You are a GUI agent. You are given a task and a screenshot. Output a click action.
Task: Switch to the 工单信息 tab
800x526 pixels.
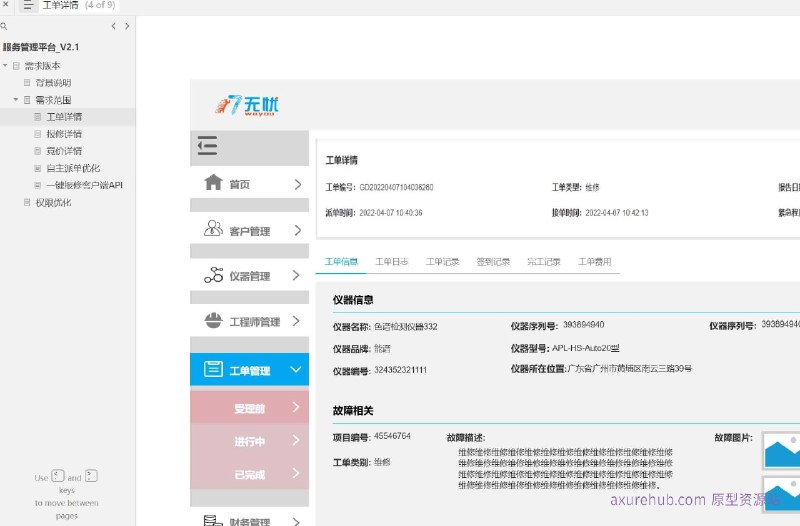(x=341, y=262)
